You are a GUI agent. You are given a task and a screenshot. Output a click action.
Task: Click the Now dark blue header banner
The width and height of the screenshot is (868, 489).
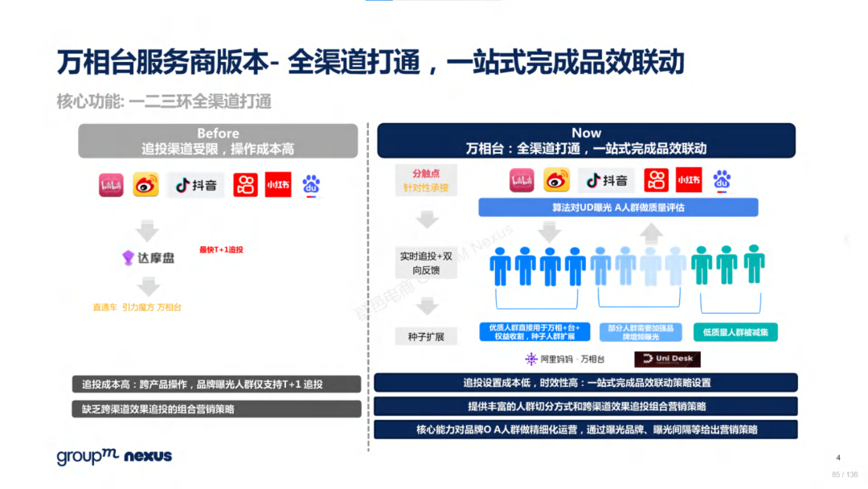586,140
